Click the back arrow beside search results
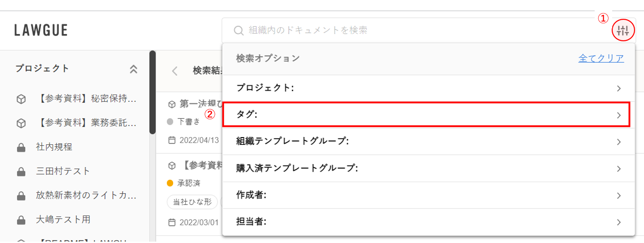Viewport: 644px width, 243px height. tap(175, 71)
